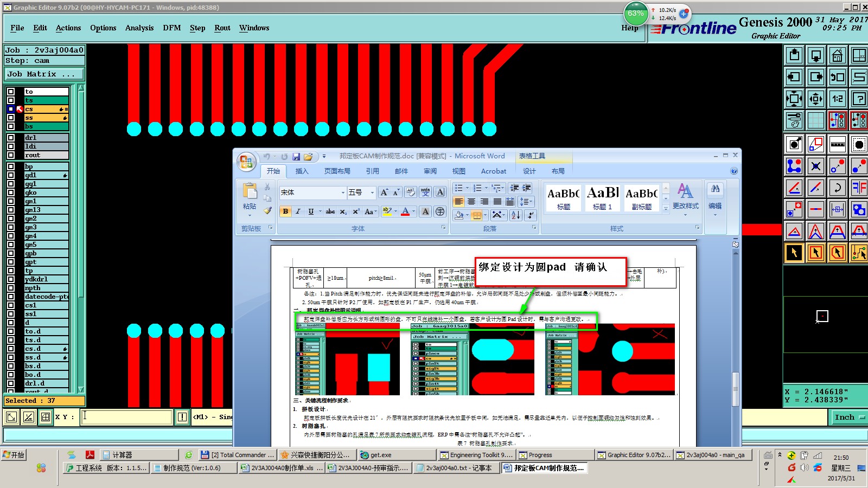Click the zoom-to-fit expand arrows icon

(x=795, y=99)
